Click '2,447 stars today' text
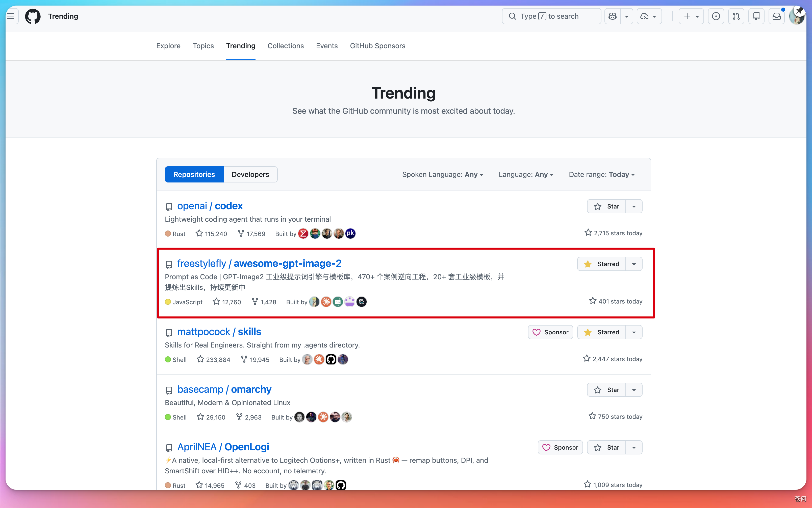Image resolution: width=812 pixels, height=508 pixels. (x=613, y=359)
